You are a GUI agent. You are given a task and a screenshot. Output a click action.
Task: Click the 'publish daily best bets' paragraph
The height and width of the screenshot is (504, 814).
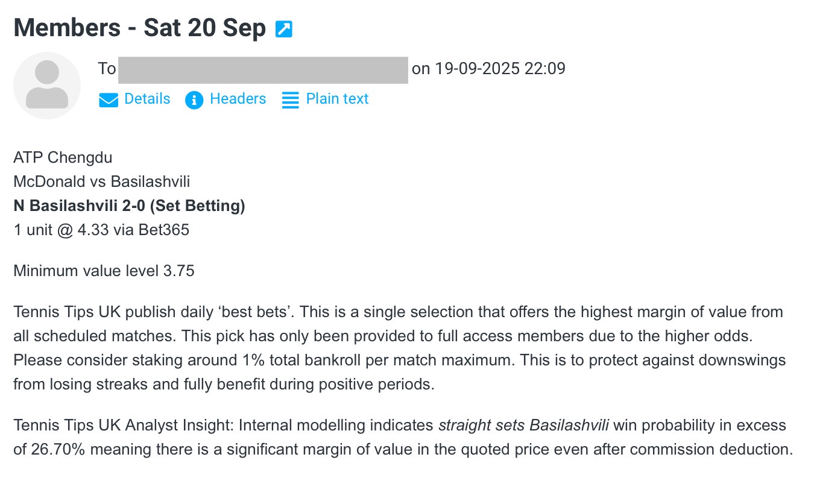click(x=398, y=348)
